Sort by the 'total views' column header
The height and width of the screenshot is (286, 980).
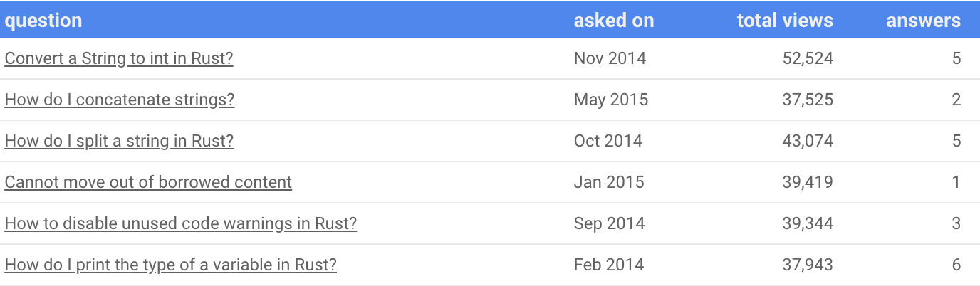coord(784,20)
